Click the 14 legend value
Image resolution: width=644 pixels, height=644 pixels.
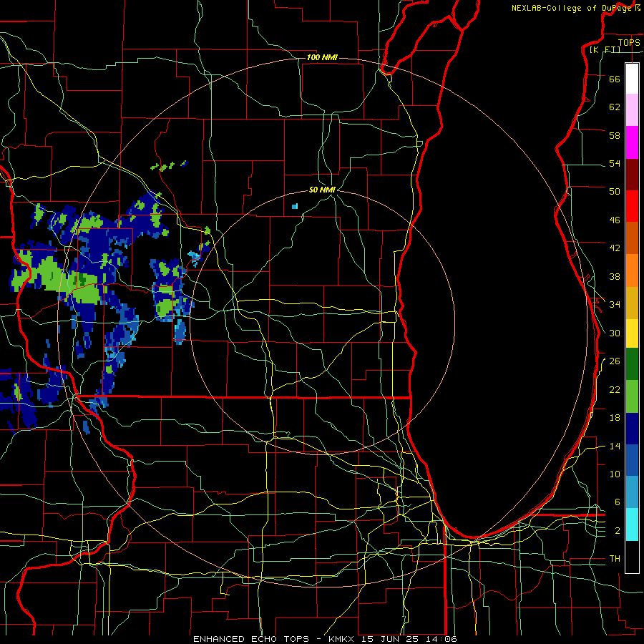[x=615, y=446]
